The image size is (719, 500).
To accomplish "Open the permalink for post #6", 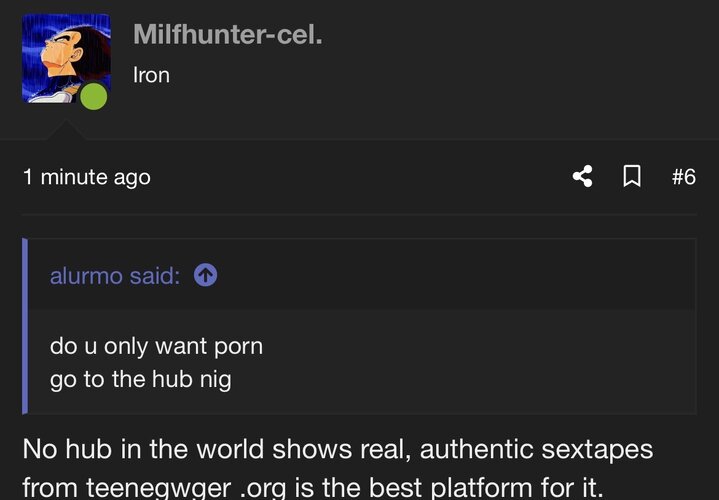I will coord(683,177).
